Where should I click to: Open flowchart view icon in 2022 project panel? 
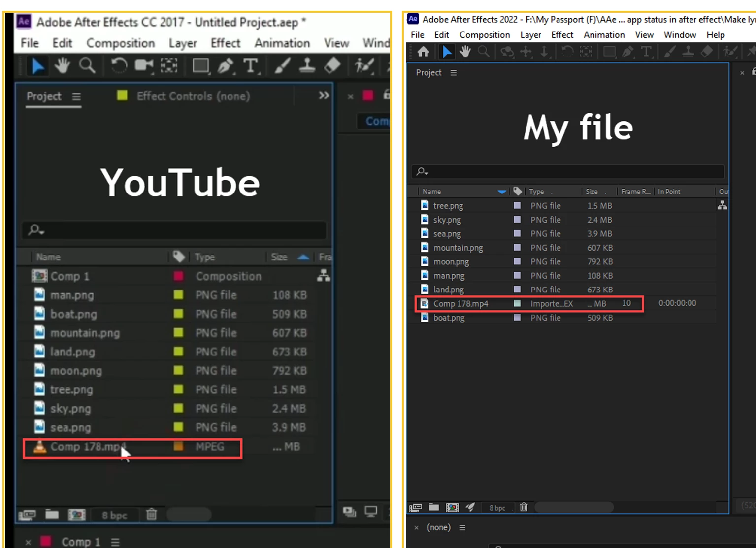tap(722, 205)
